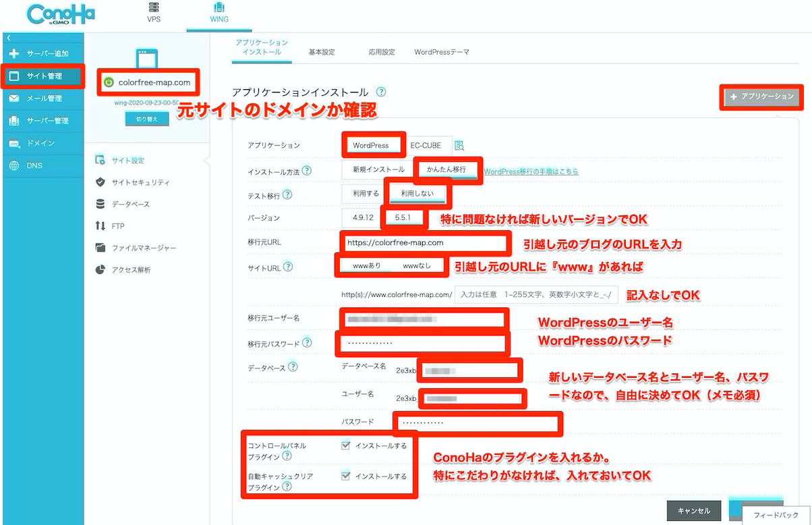The width and height of the screenshot is (812, 525).
Task: Select the wwwなし site URL option
Action: point(417,266)
